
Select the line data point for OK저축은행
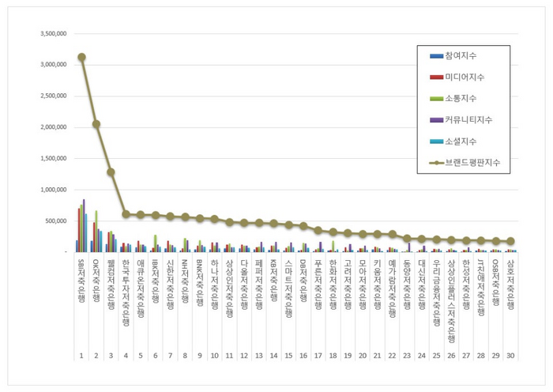point(96,124)
